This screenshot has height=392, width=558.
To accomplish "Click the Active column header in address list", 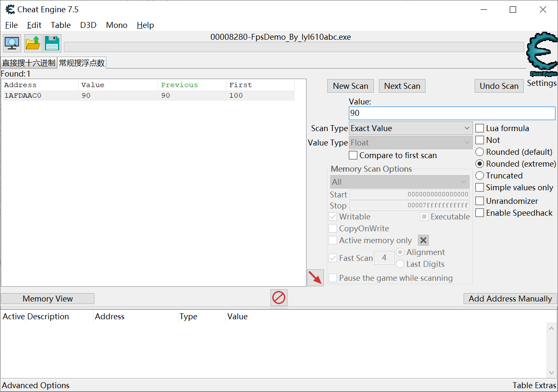I will (14, 316).
